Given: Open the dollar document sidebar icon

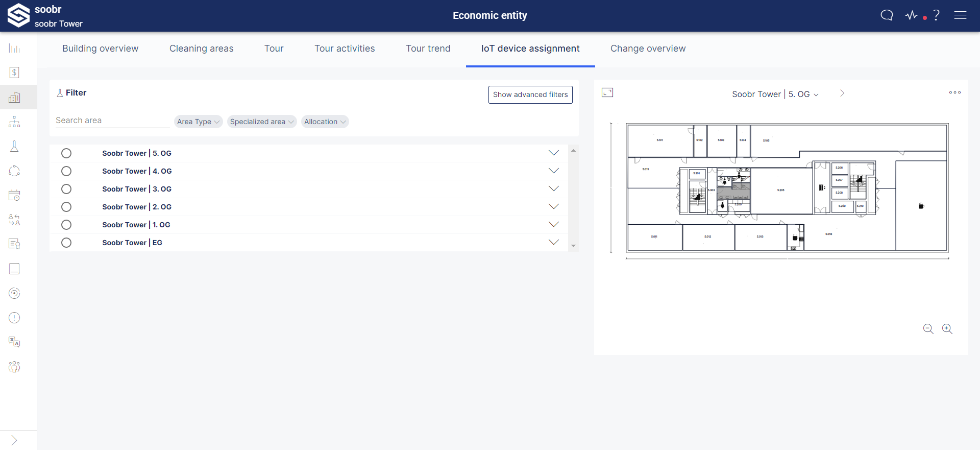Looking at the screenshot, I should point(14,73).
